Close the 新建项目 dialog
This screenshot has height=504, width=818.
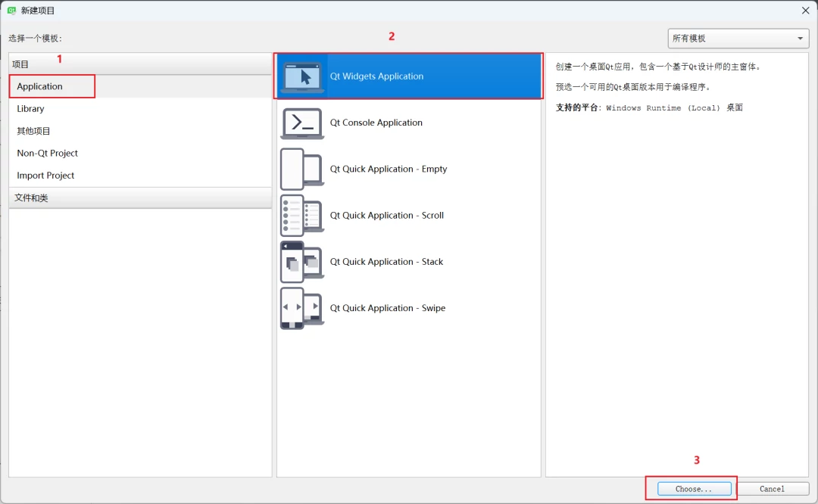805,11
